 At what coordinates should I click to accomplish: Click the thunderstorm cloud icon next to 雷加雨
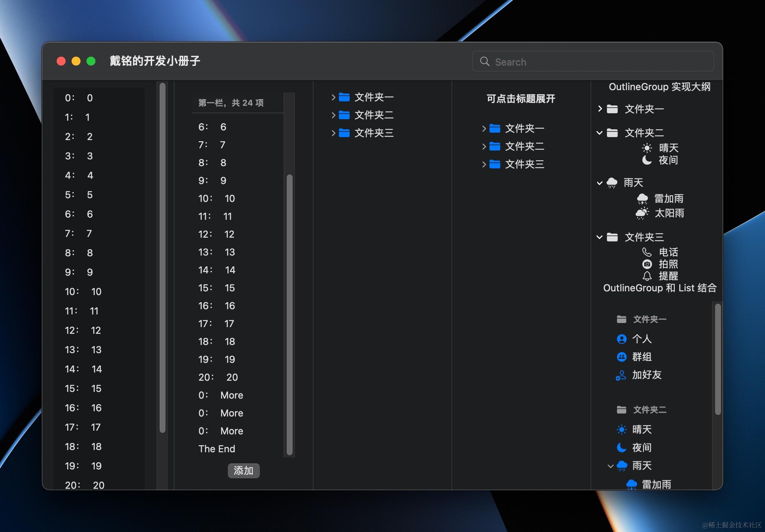point(642,199)
